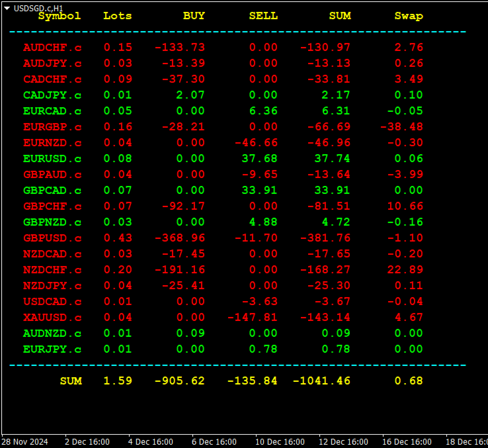The height and width of the screenshot is (448, 488).
Task: Open the USDSGD.c,H1 chart dropdown triangle
Action: (x=7, y=9)
